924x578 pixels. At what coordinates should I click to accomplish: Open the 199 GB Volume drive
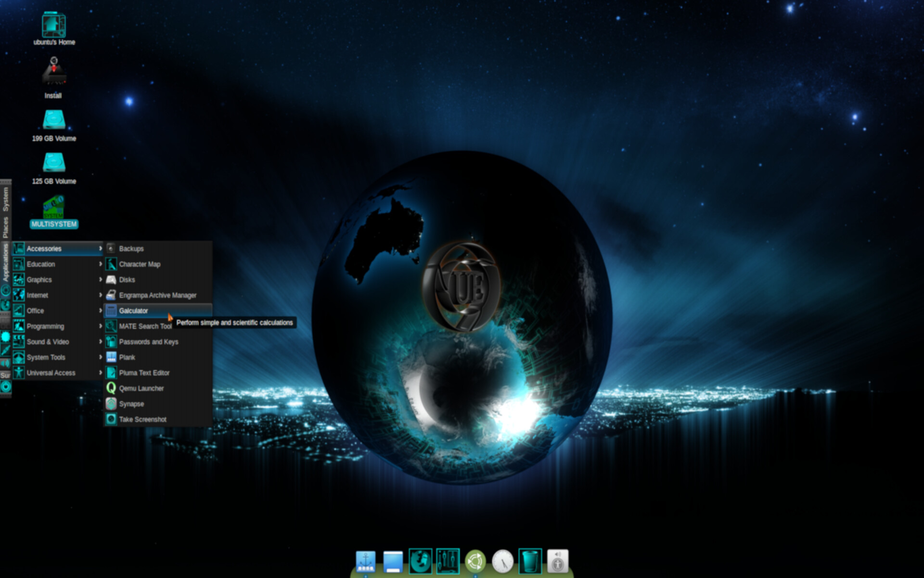54,120
